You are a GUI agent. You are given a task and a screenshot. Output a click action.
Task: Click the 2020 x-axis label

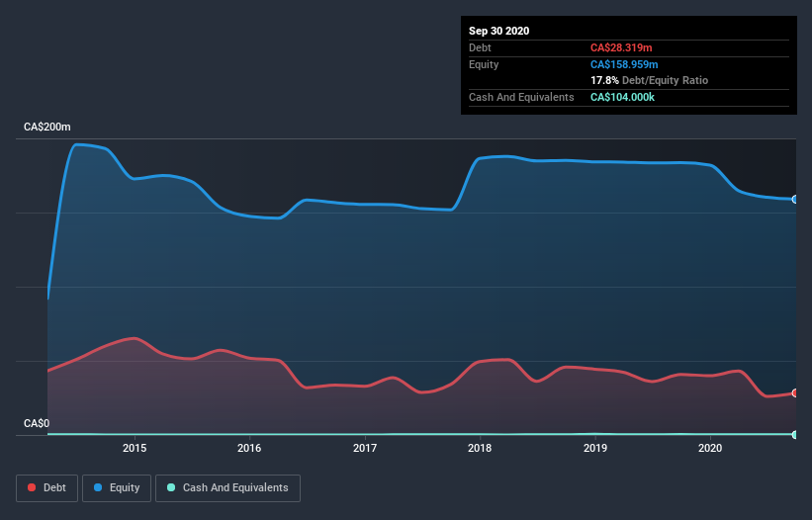[710, 448]
